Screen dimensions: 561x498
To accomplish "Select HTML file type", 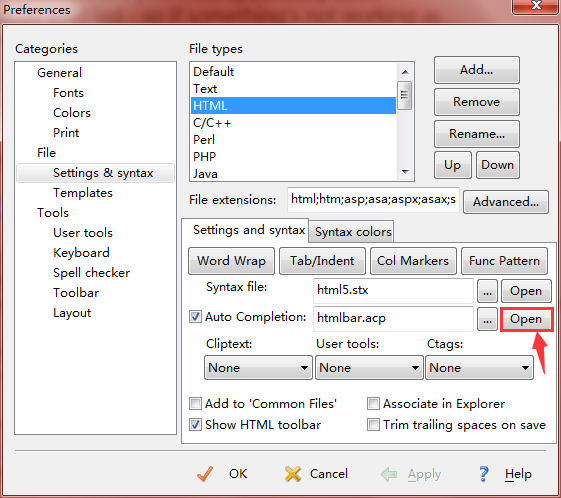I will (x=293, y=106).
